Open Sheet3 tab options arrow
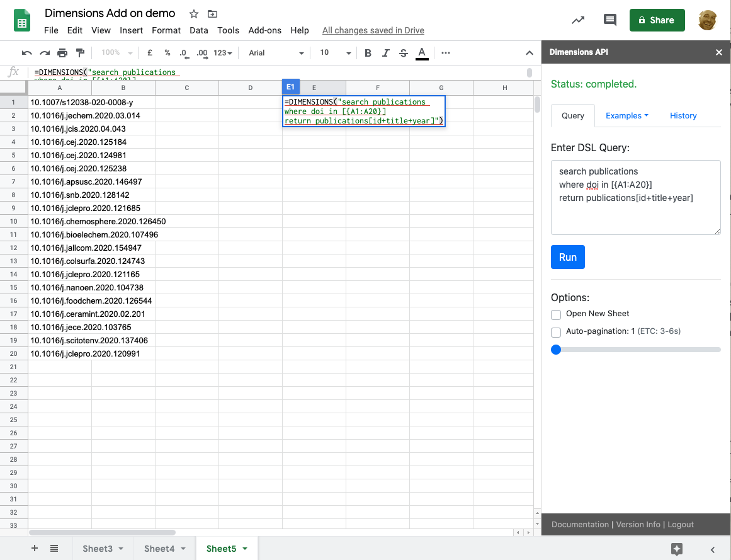Screen dimensions: 731x560 121,549
